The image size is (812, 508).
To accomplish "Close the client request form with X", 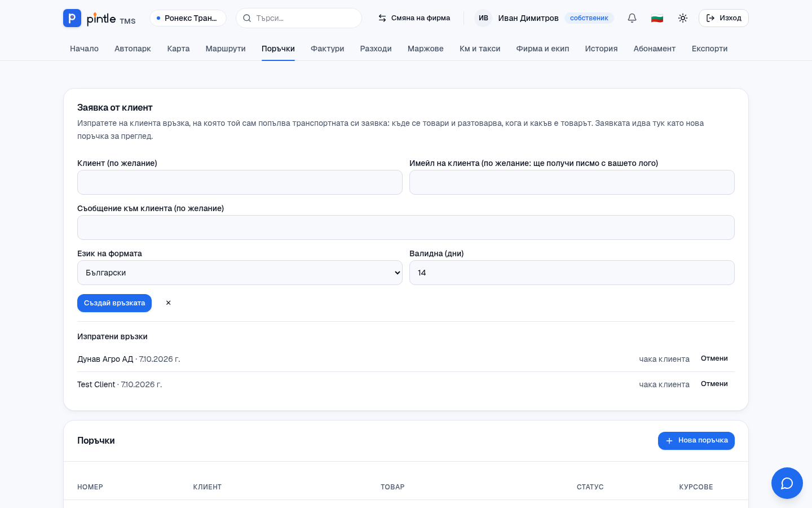I will (168, 303).
